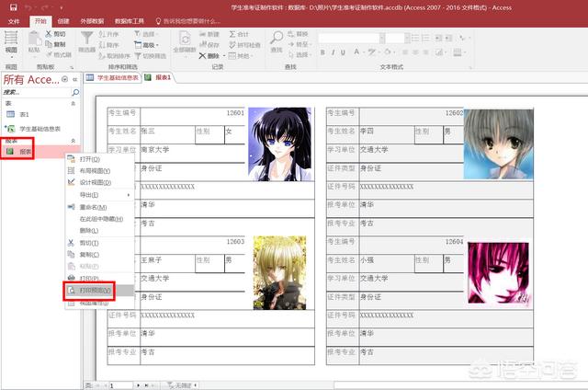This screenshot has width=588, height=390.
Task: Toggle Bold formatting in the ribbon
Action: [322, 52]
